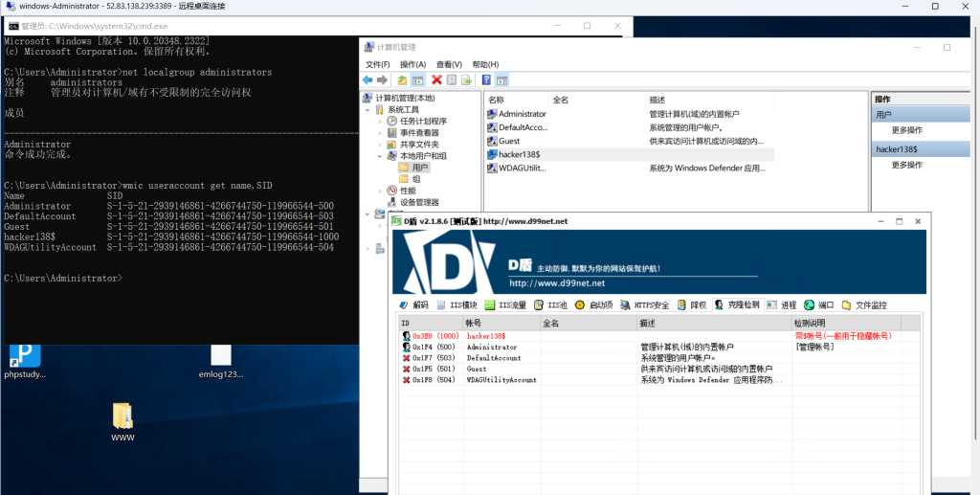The width and height of the screenshot is (980, 495).
Task: Click the blue help icon in toolbar
Action: click(x=486, y=79)
